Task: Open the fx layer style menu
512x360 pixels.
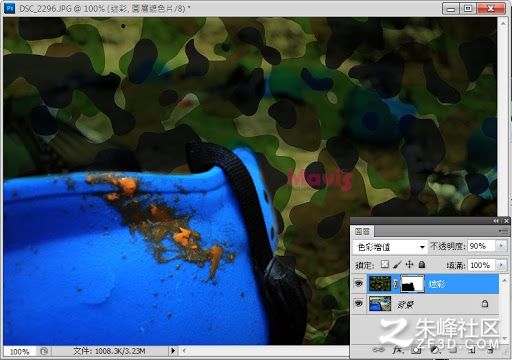Action: 398,350
